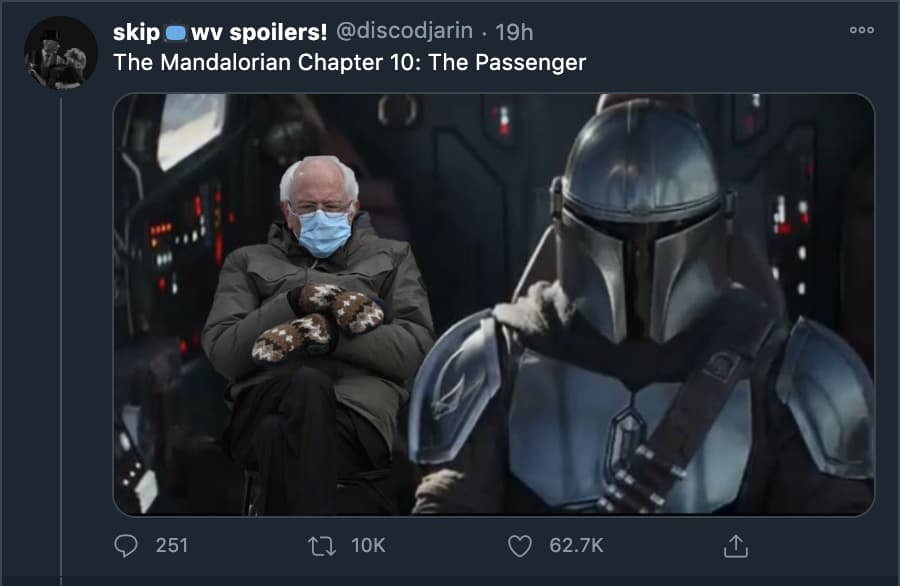Click the 251 replies count
This screenshot has width=900, height=586.
[171, 545]
